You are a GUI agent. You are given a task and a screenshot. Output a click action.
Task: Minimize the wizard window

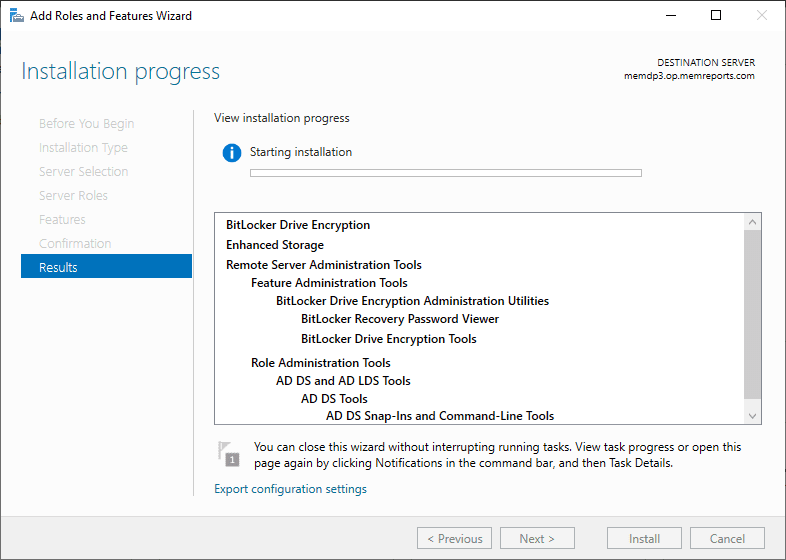click(671, 16)
